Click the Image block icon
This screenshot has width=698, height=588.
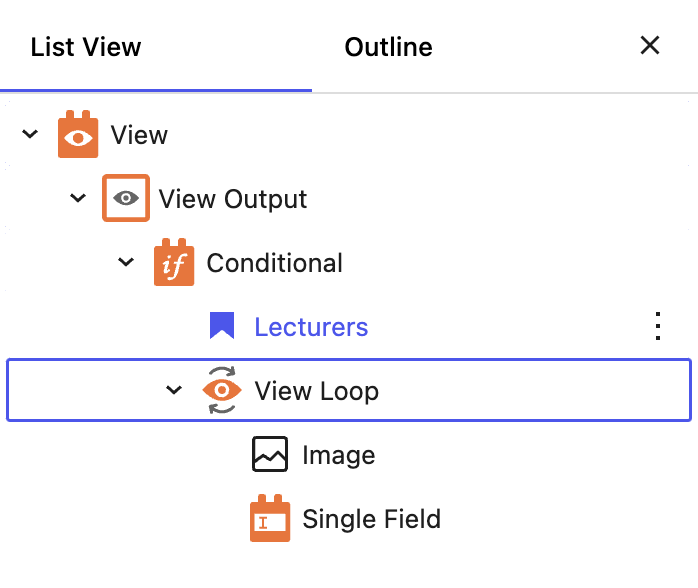click(270, 454)
